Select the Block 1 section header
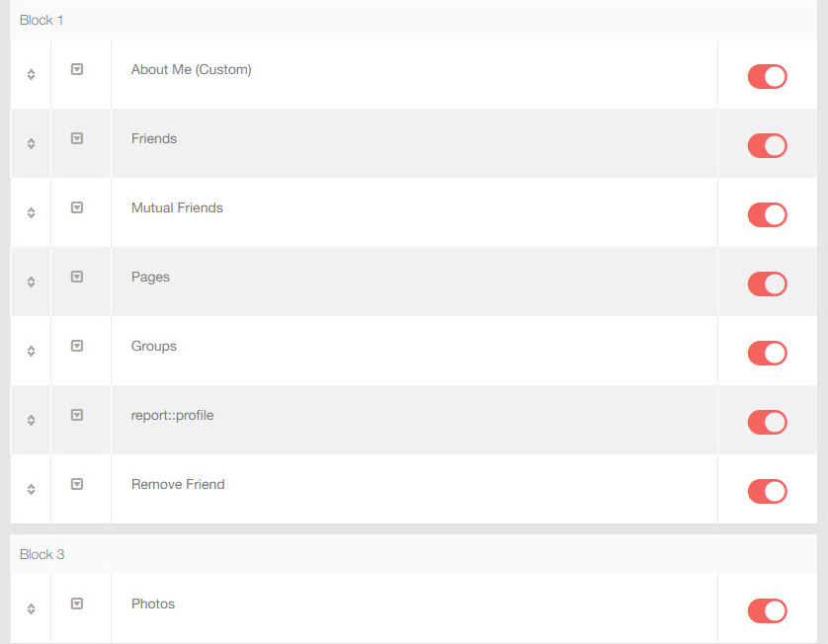The width and height of the screenshot is (828, 644). 41,20
